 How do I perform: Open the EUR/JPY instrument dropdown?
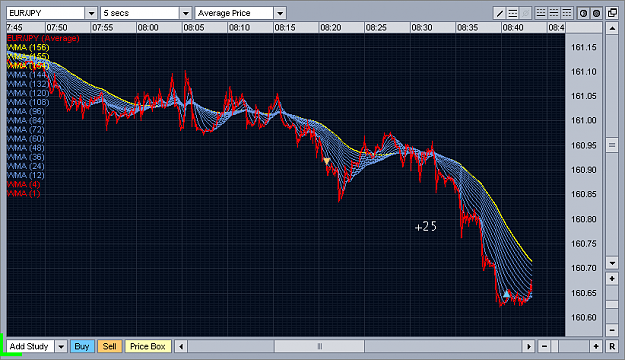point(91,13)
